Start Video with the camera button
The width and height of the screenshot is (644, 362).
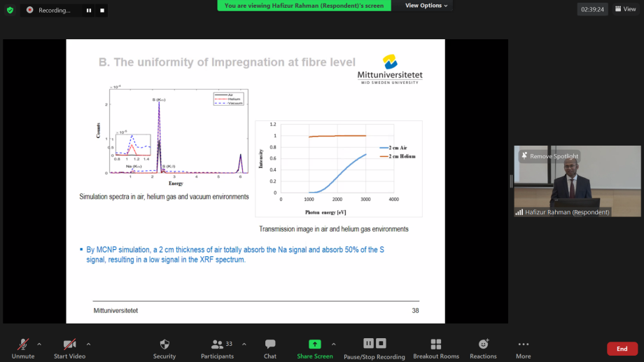tap(69, 348)
